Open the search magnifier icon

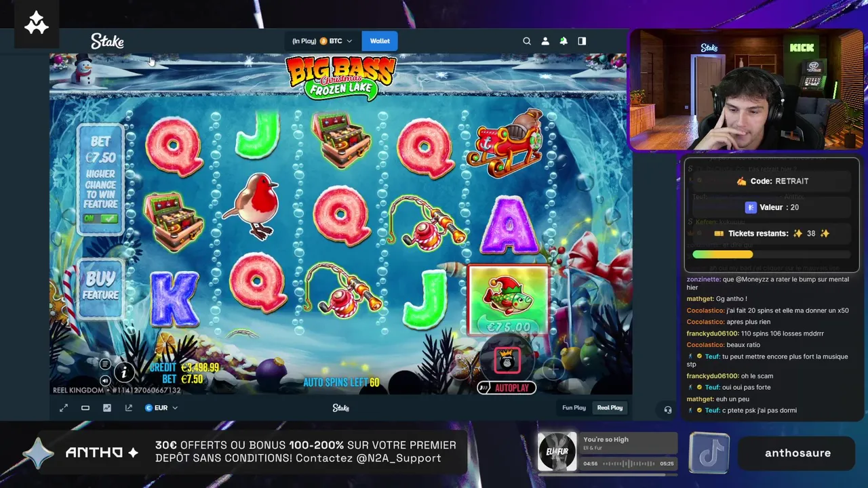[527, 41]
